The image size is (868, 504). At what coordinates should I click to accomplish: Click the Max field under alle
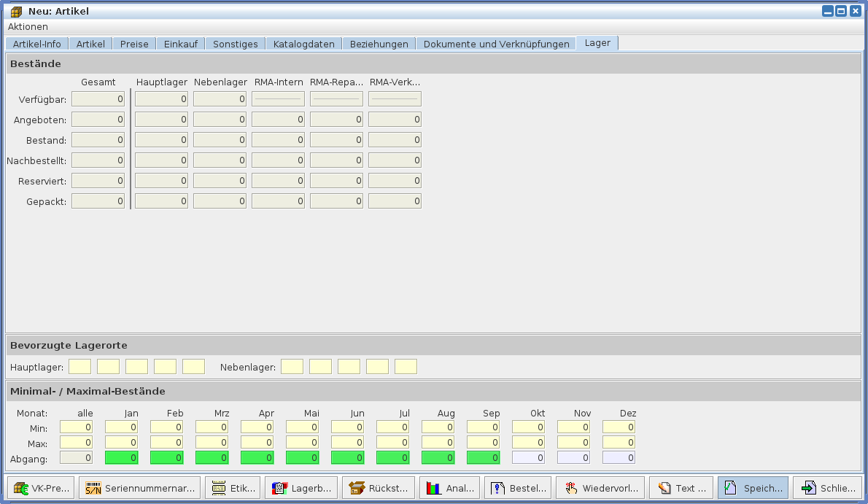pyautogui.click(x=76, y=443)
